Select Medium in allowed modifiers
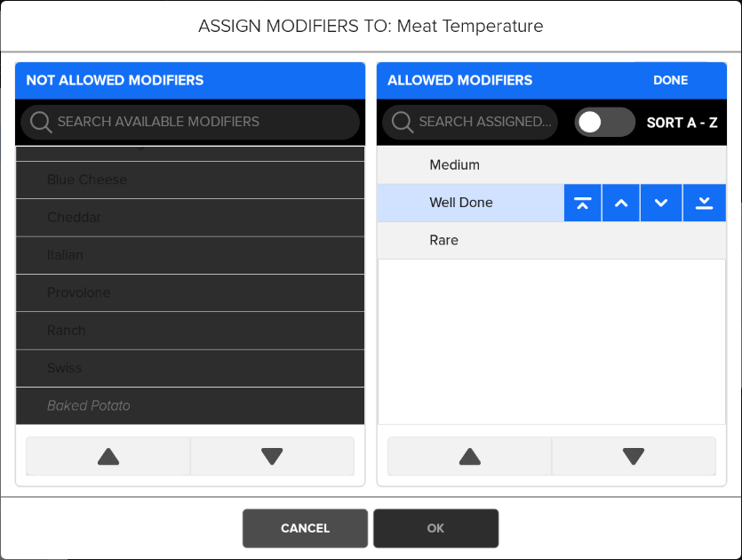 click(x=551, y=164)
